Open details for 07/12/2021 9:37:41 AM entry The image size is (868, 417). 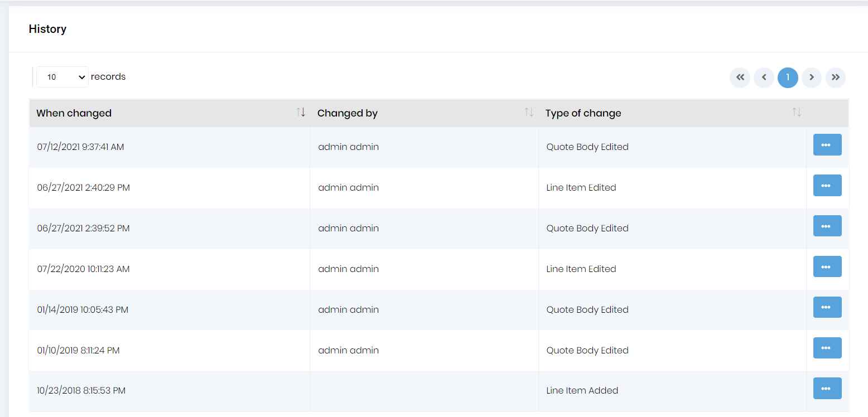coord(827,145)
